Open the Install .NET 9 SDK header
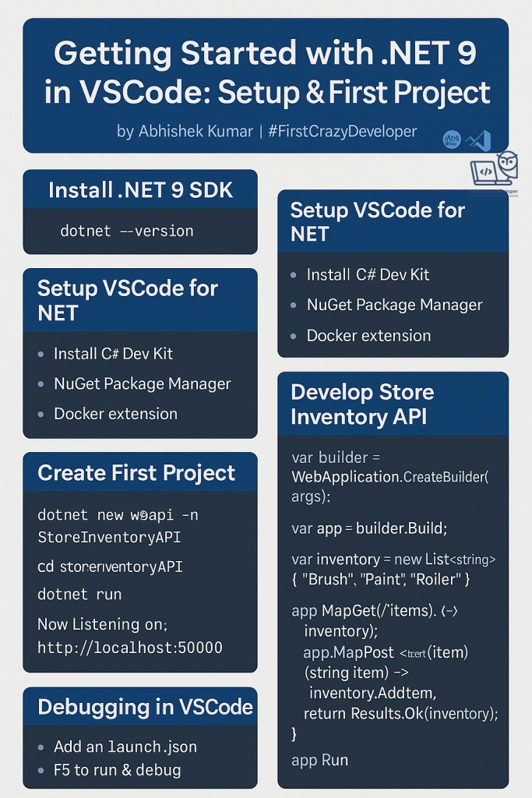Viewport: 532px width, 798px height. (140, 190)
